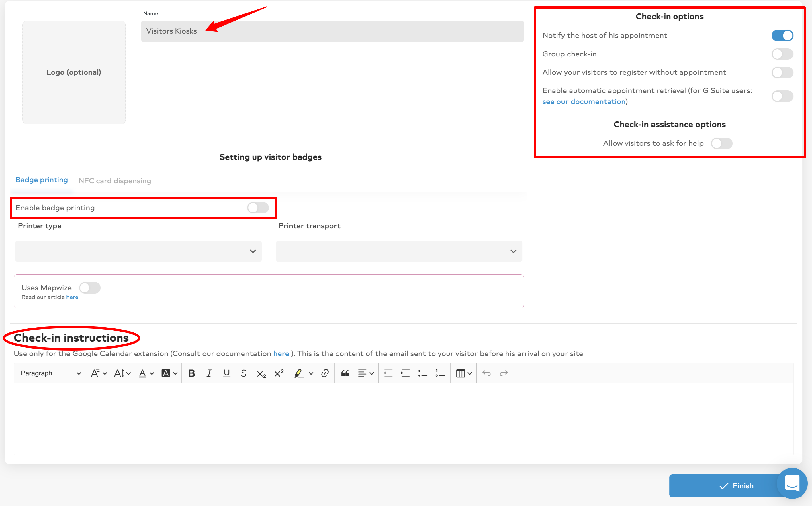The image size is (812, 506).
Task: Expand the table dropdown arrow
Action: [470, 373]
